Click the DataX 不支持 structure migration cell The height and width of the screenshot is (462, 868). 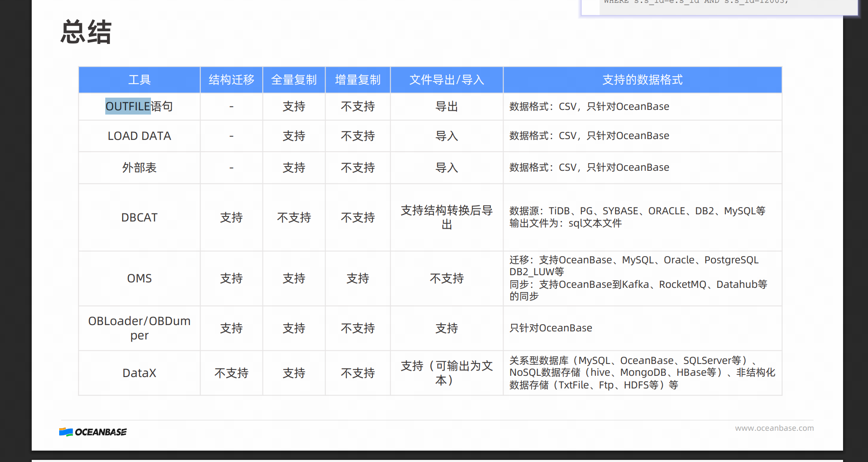point(231,373)
